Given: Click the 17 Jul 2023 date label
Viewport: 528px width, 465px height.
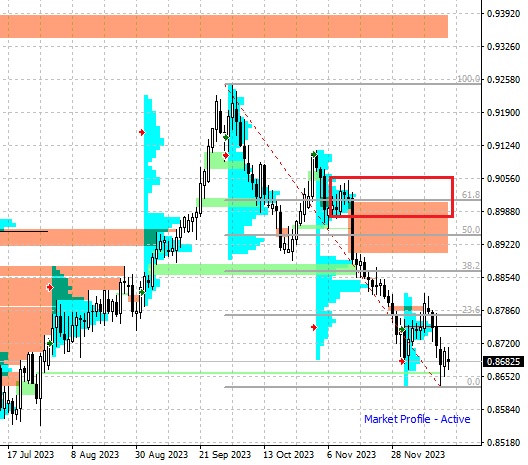Looking at the screenshot, I should point(31,455).
